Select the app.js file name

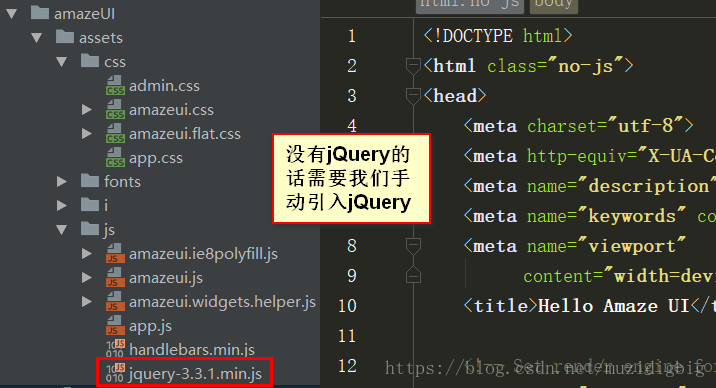[151, 326]
